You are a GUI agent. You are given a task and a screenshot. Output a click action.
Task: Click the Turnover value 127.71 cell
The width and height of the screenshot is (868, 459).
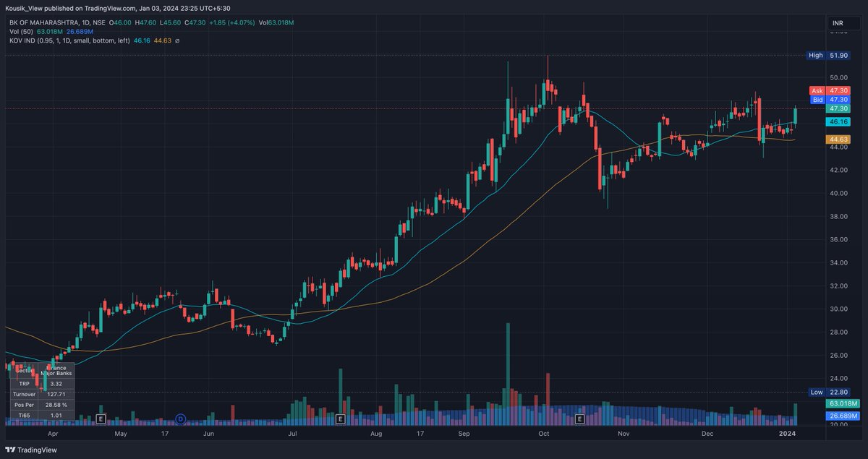[56, 394]
